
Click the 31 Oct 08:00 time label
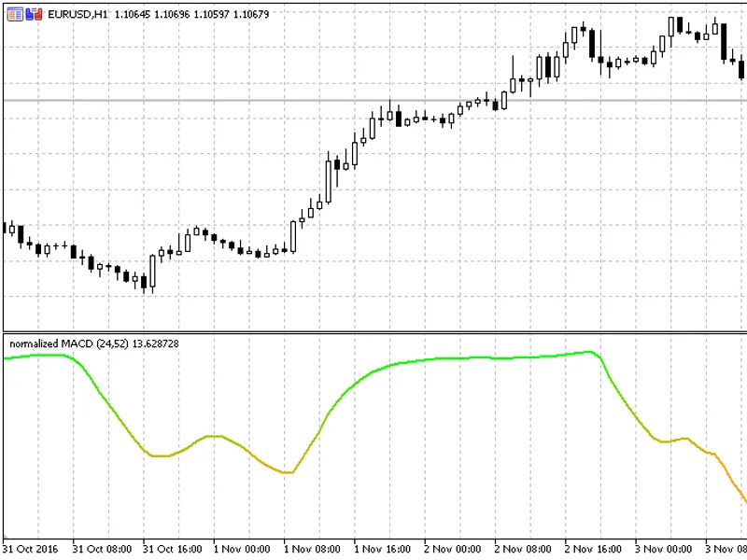[102, 549]
